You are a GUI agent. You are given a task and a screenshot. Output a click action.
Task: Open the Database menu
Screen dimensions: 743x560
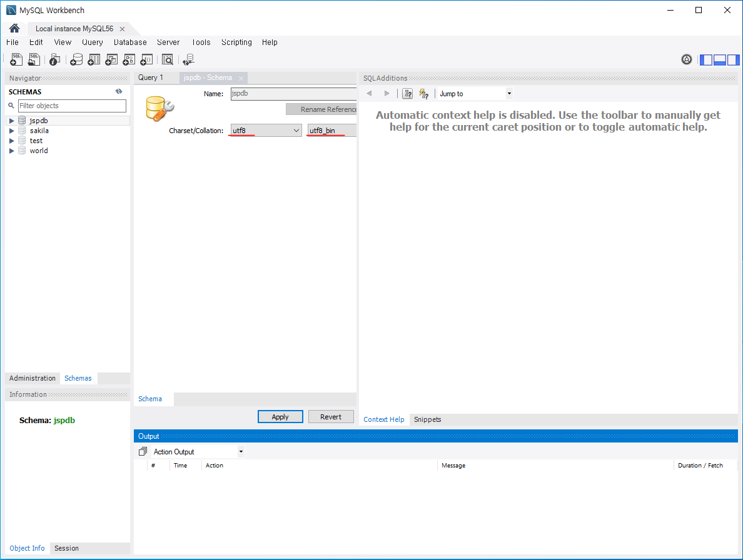130,42
